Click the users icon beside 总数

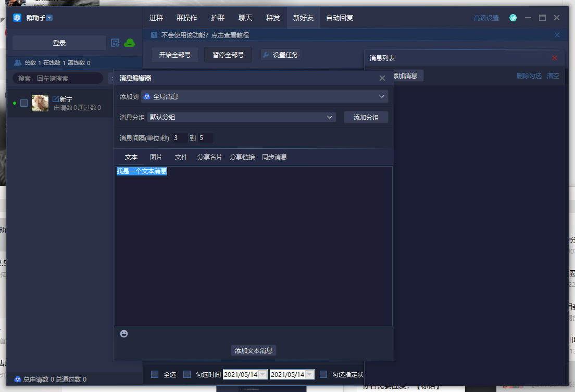click(18, 62)
